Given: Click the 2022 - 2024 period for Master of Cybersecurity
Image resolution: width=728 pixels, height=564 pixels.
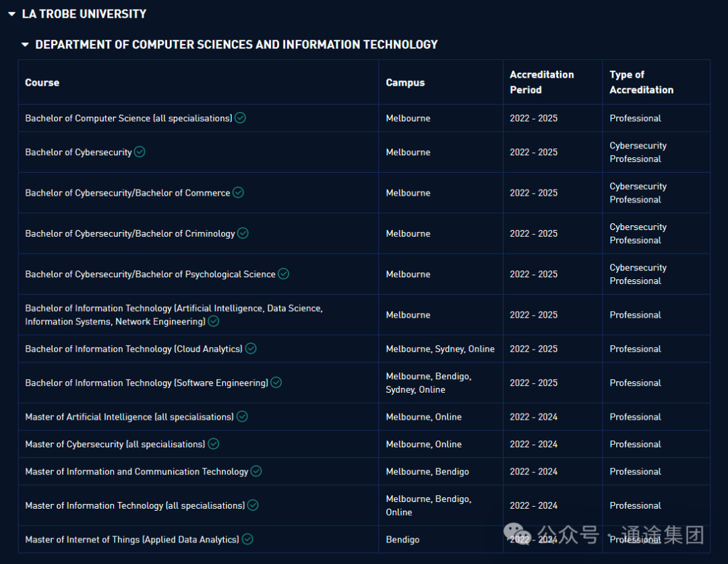Looking at the screenshot, I should point(534,444).
